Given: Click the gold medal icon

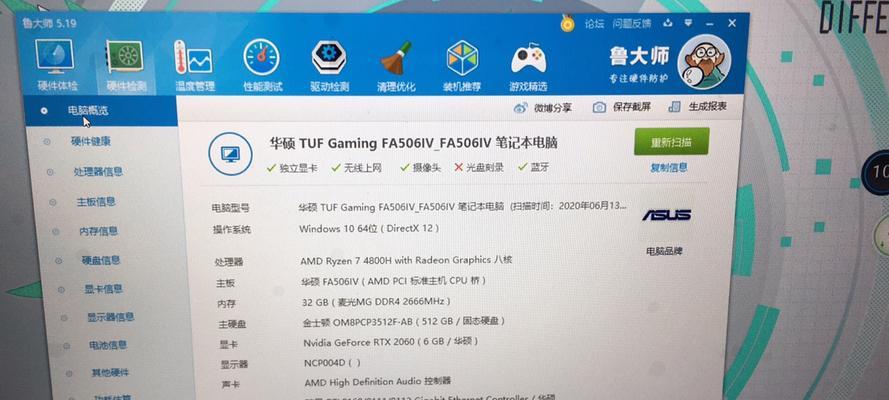Looking at the screenshot, I should coord(567,23).
